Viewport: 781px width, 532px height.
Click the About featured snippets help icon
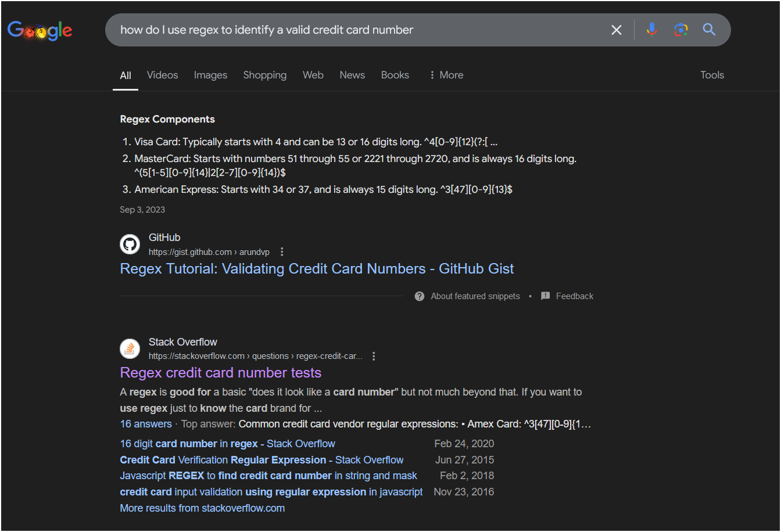[420, 296]
